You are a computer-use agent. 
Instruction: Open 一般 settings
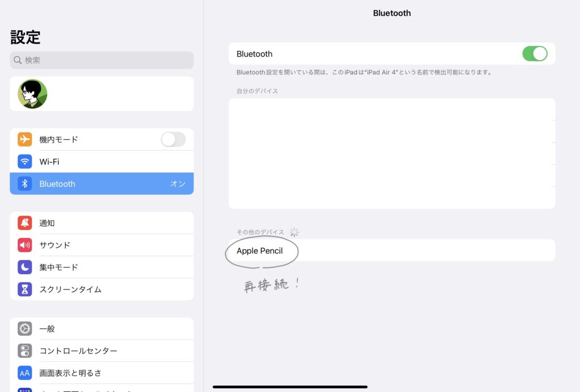pyautogui.click(x=102, y=329)
